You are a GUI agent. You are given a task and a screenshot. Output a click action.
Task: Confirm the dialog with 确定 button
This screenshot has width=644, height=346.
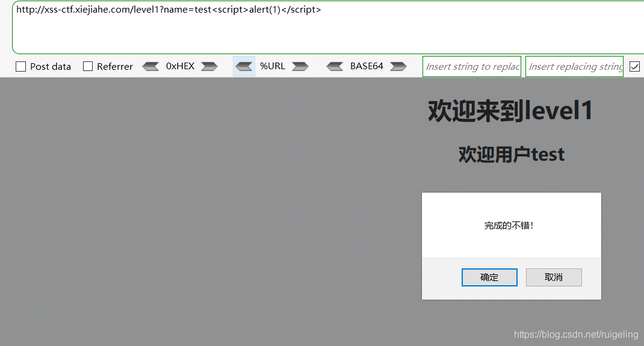click(x=489, y=277)
